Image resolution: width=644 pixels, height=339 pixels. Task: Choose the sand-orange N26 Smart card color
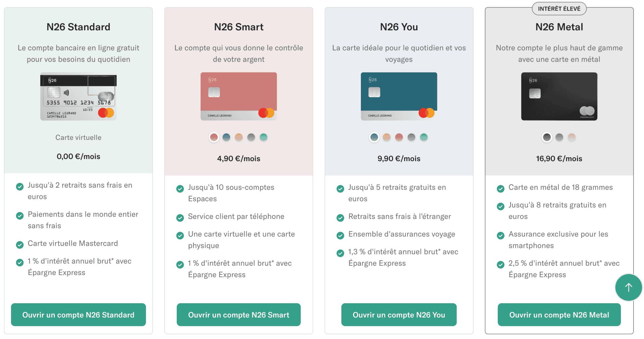(x=239, y=137)
